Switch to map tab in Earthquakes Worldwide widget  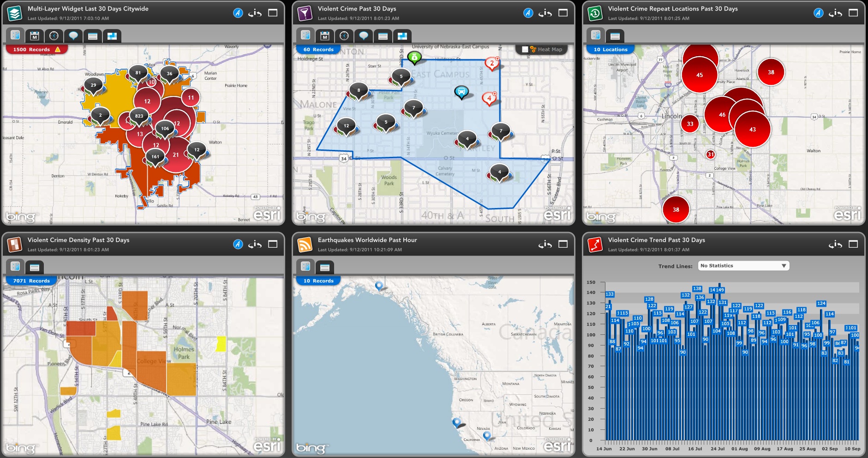[305, 267]
